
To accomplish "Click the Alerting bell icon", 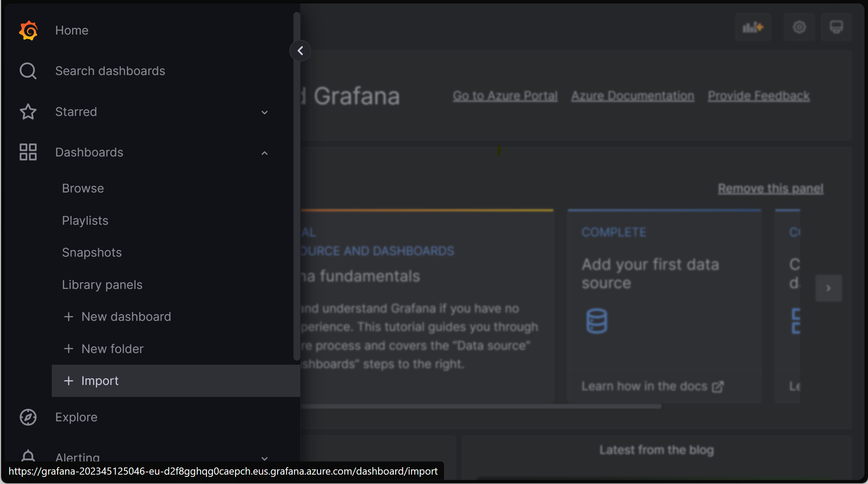I will click(x=27, y=456).
